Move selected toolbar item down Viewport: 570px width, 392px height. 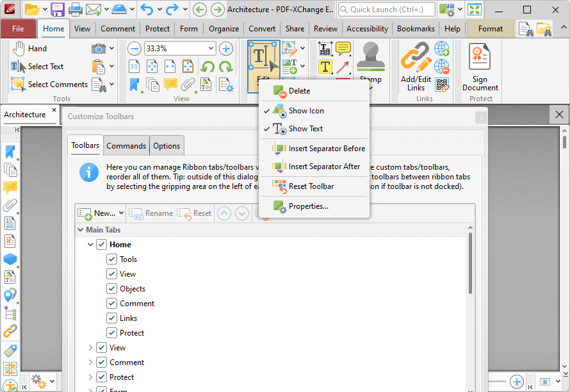tap(242, 213)
